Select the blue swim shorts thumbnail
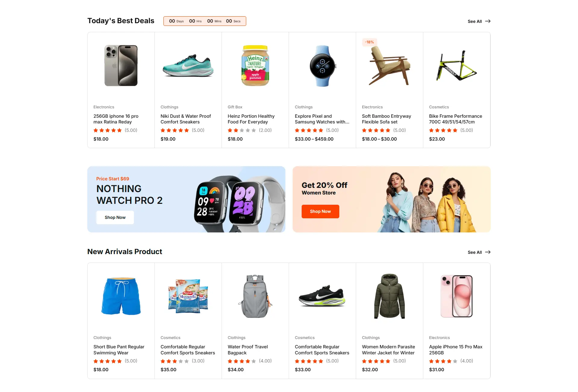578x392 pixels. pyautogui.click(x=121, y=296)
